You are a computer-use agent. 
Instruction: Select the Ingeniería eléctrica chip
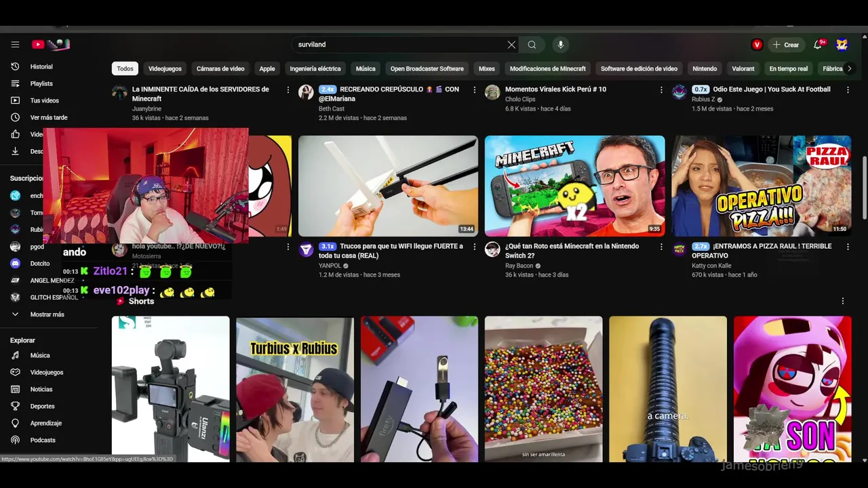[x=315, y=68]
